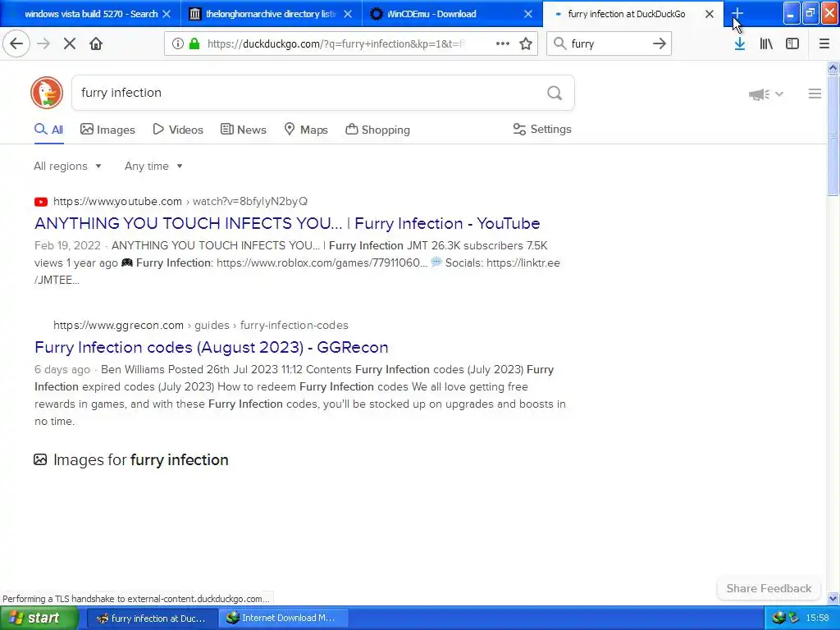Click the youtube.com result URL
Image resolution: width=840 pixels, height=630 pixels.
click(180, 202)
